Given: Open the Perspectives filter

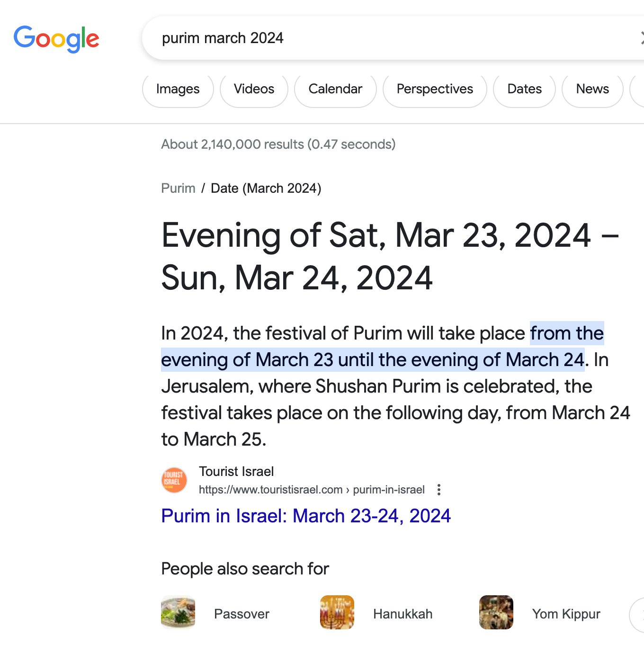Looking at the screenshot, I should [435, 89].
